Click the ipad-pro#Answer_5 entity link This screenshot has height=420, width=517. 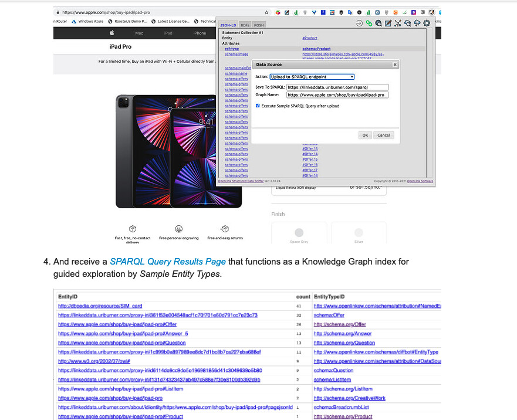(x=123, y=334)
